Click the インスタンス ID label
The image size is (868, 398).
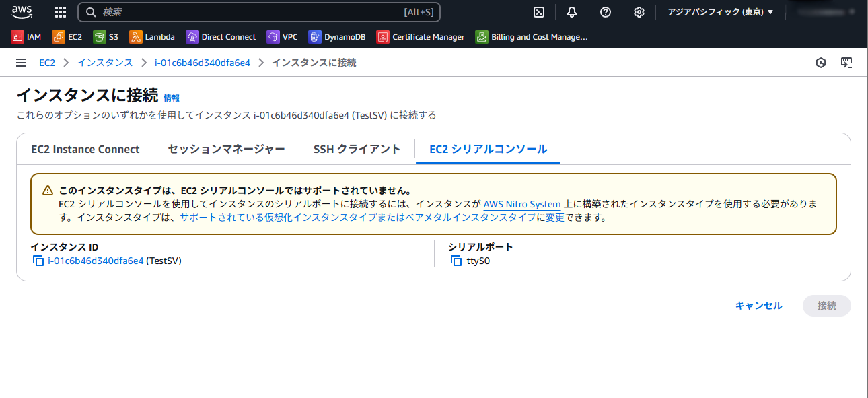[65, 247]
